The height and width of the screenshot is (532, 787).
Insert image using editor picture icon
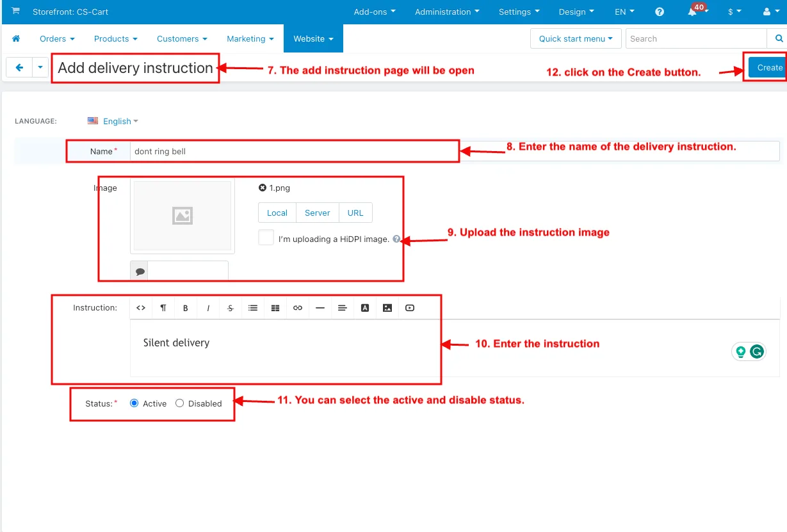387,308
